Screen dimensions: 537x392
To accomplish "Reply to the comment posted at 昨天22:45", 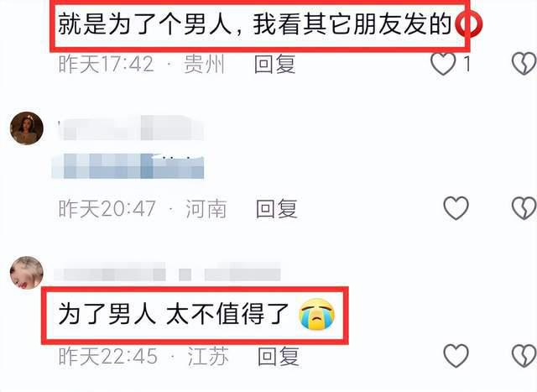I will coord(278,357).
